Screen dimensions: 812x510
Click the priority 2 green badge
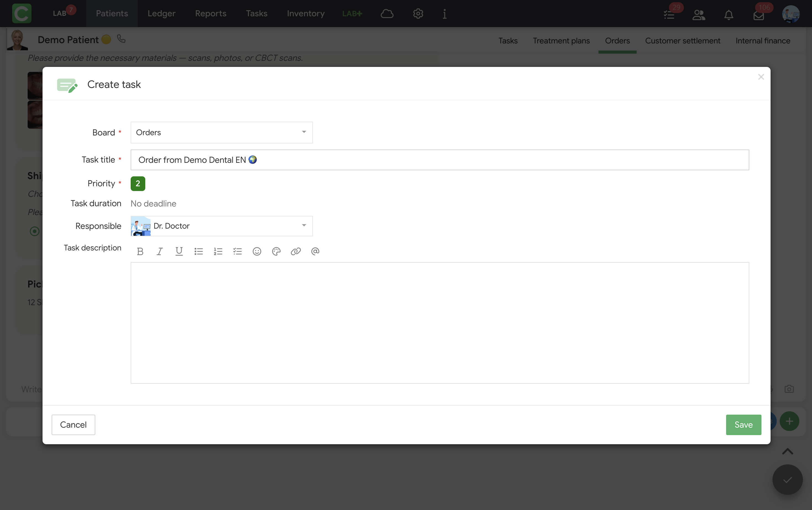tap(138, 184)
